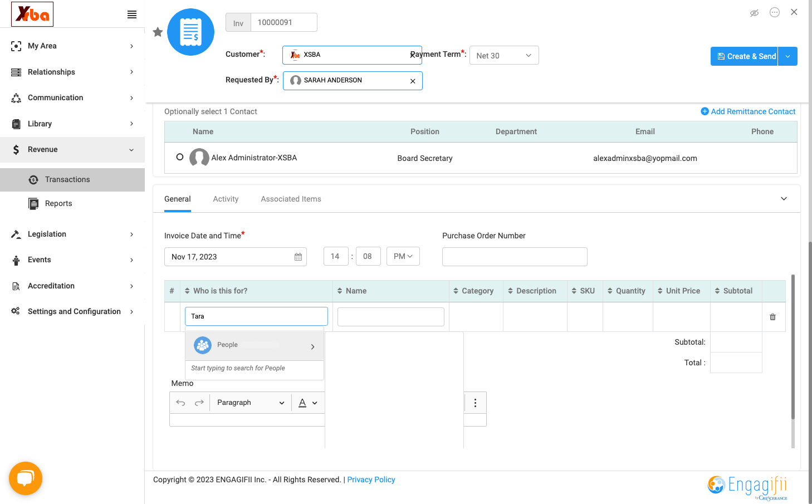Delete the line item with trash icon
Screen dimensions: 812x504
772,317
